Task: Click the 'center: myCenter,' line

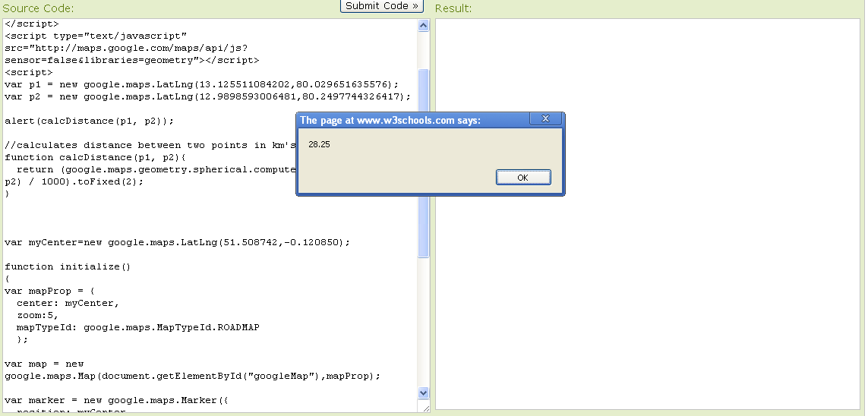Action: click(68, 303)
